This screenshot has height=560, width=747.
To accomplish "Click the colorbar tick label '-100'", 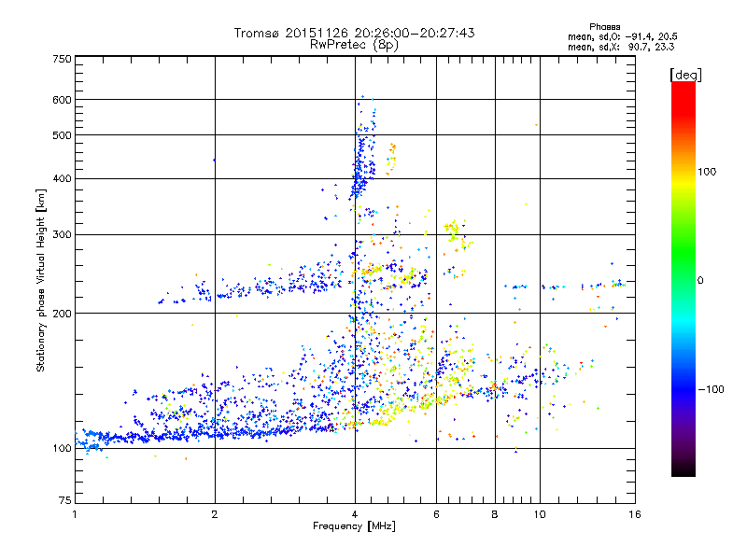I will click(711, 389).
